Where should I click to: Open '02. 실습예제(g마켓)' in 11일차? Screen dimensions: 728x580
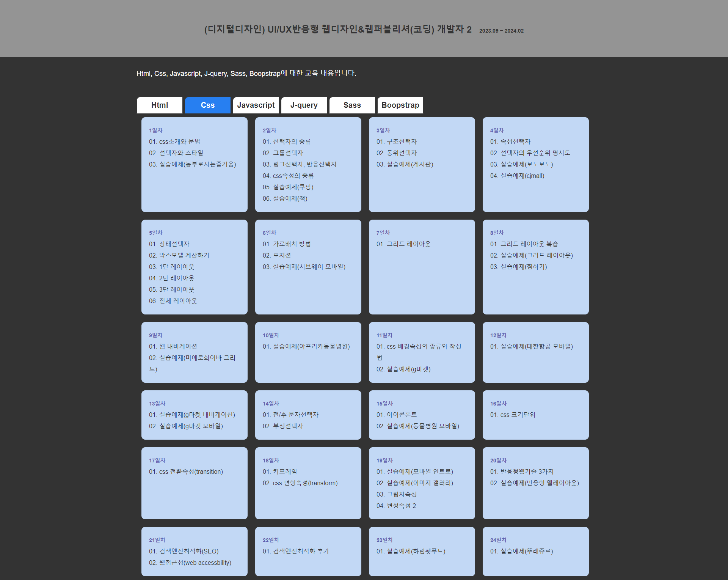click(x=403, y=369)
